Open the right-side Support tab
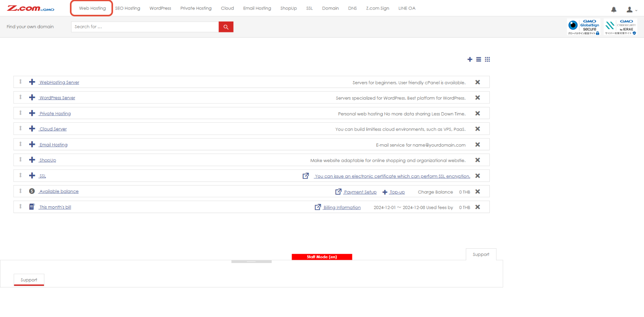Screen dimensions: 644x317 tap(481, 254)
